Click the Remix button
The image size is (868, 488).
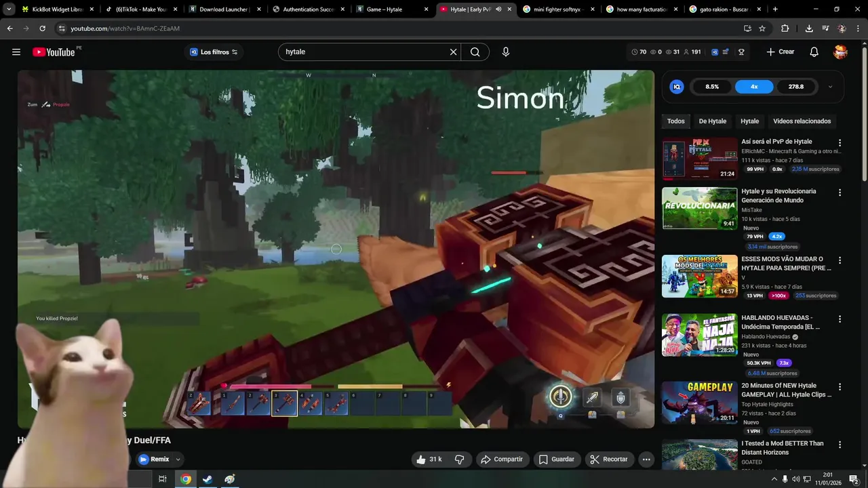pos(154,460)
